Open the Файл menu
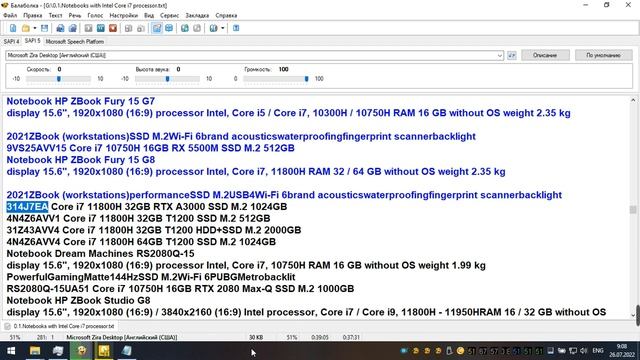The height and width of the screenshot is (360, 640). 10,16
